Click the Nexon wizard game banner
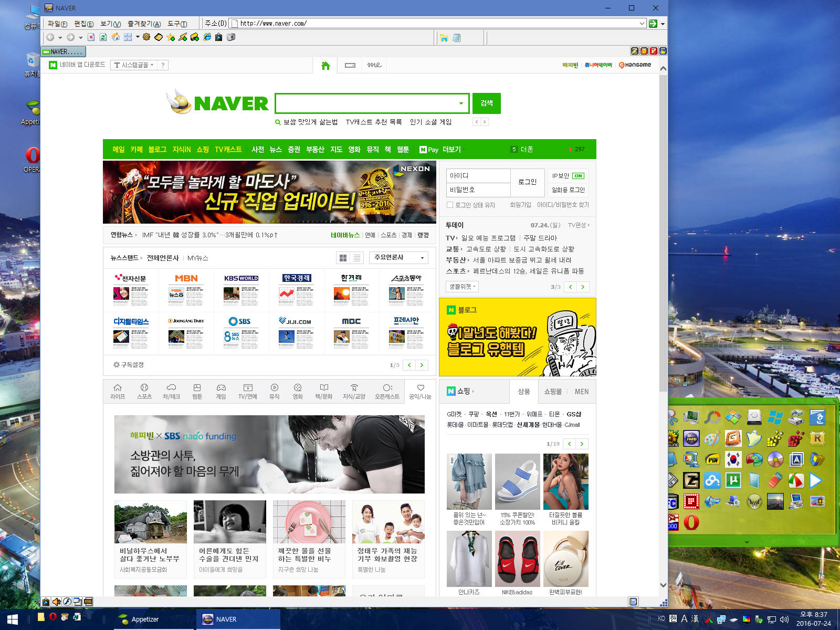This screenshot has width=840, height=630. point(269,192)
